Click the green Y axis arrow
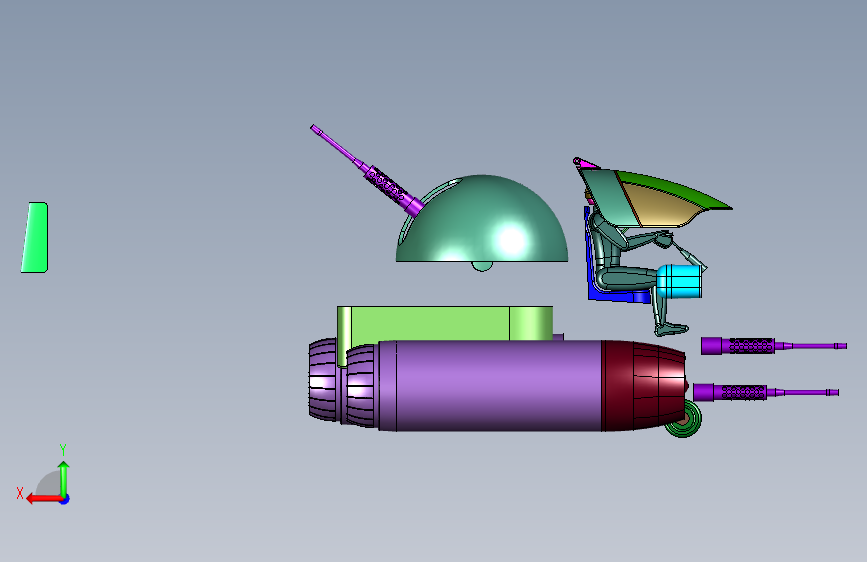 coord(64,479)
